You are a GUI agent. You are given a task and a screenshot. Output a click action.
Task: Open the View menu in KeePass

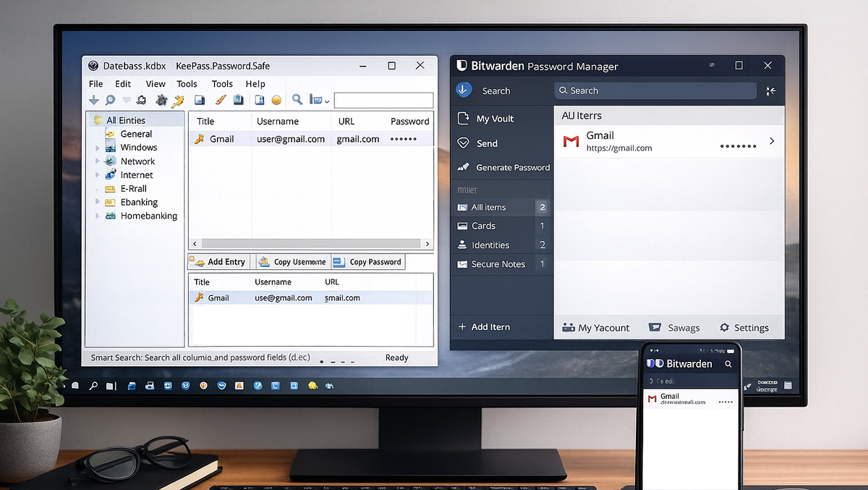[156, 84]
